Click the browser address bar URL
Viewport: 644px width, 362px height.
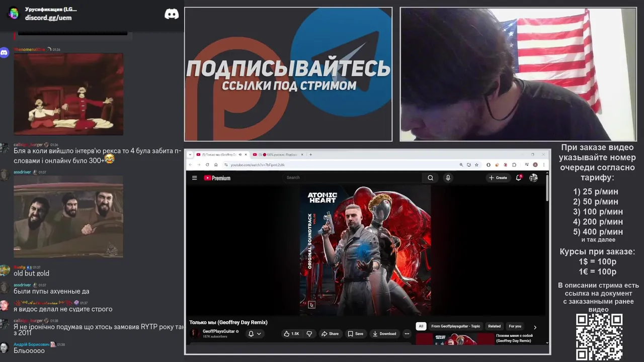coord(258,165)
